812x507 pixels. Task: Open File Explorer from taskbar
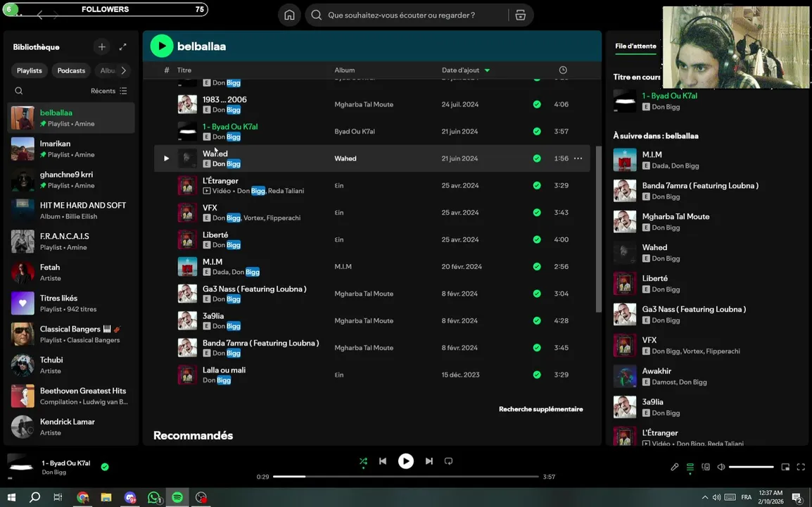pyautogui.click(x=106, y=498)
